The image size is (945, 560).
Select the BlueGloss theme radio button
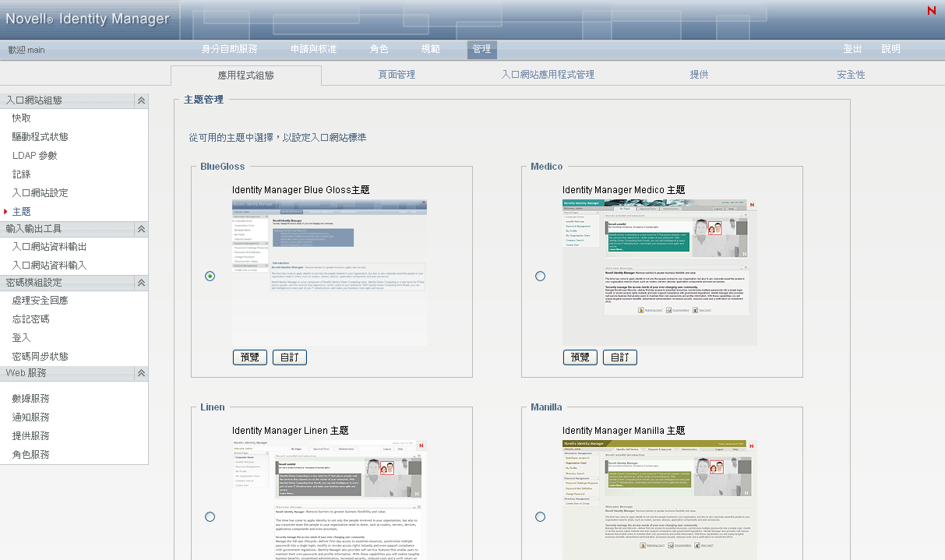pyautogui.click(x=210, y=276)
